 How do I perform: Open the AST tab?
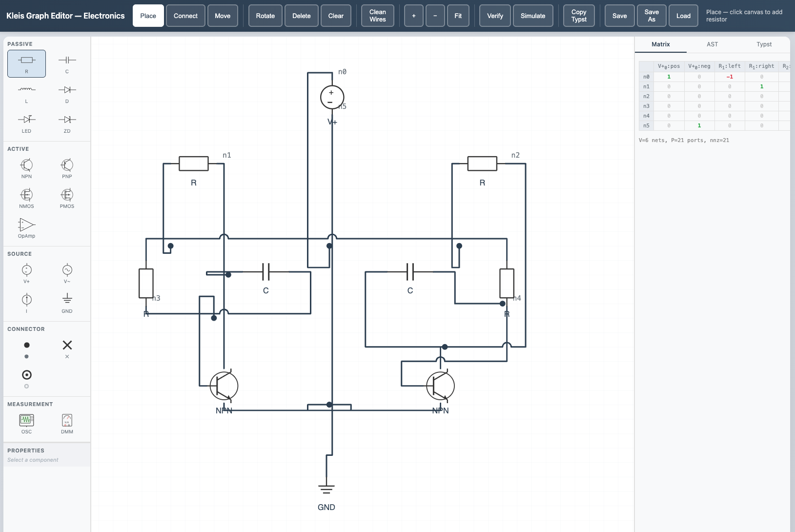713,44
